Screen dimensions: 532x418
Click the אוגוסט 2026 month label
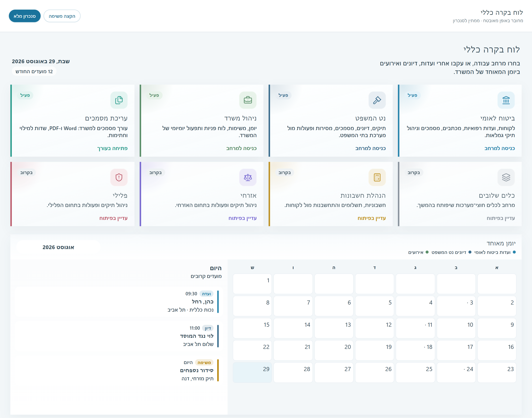click(x=58, y=247)
